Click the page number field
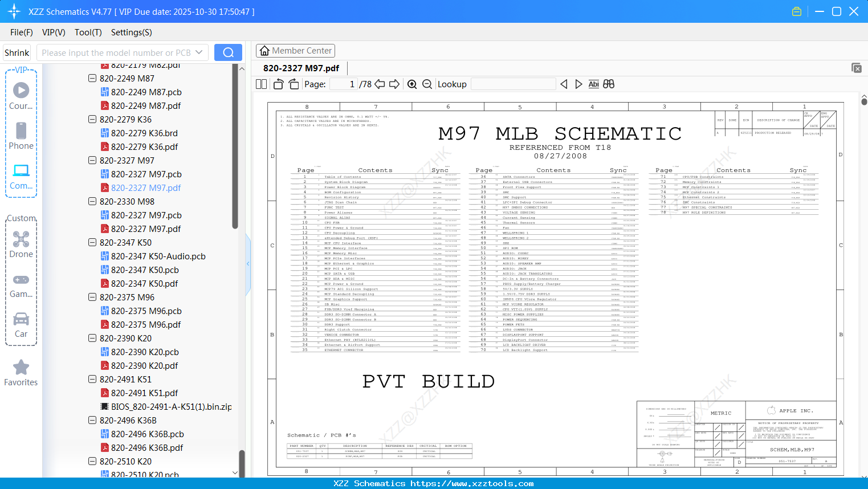This screenshot has height=489, width=868. coord(343,84)
